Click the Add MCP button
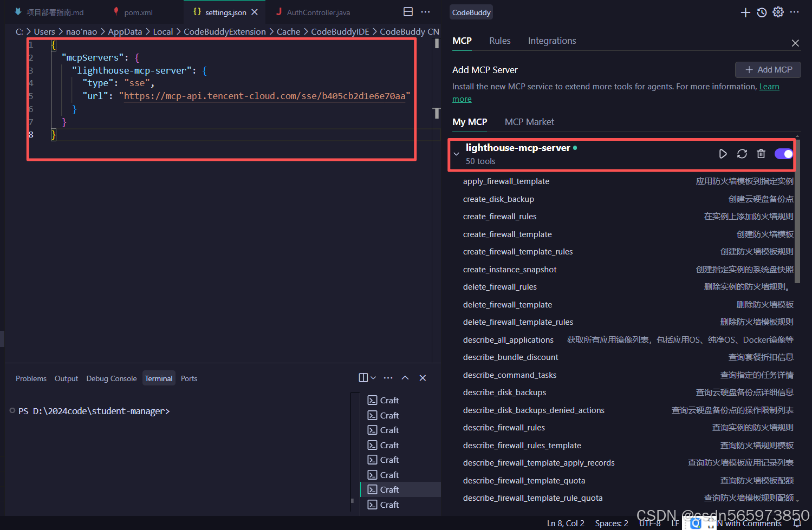Screen dimensions: 812x530 click(768, 70)
